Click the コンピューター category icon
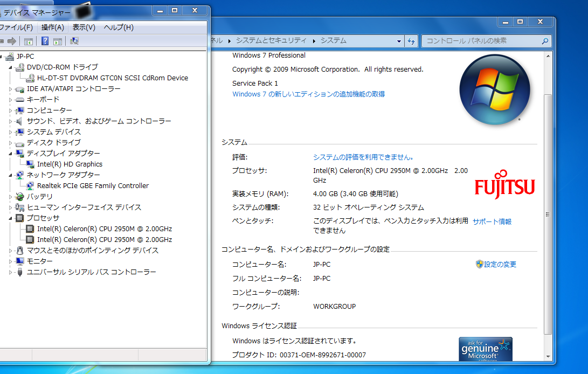 pyautogui.click(x=20, y=110)
